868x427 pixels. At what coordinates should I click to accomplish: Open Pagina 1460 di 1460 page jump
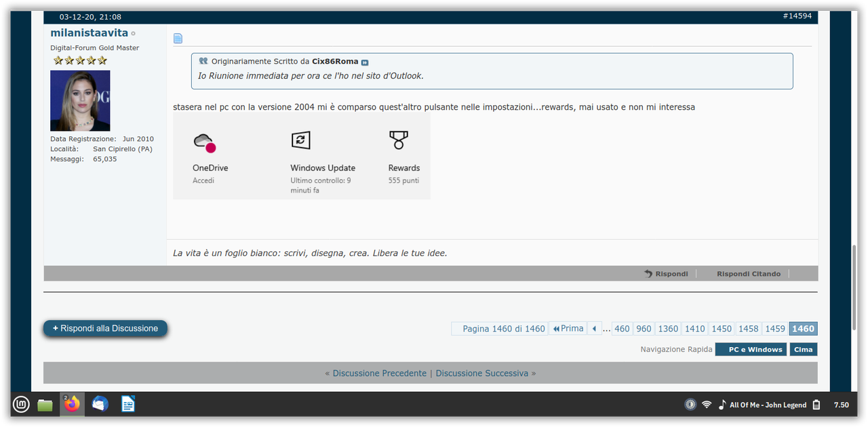499,329
